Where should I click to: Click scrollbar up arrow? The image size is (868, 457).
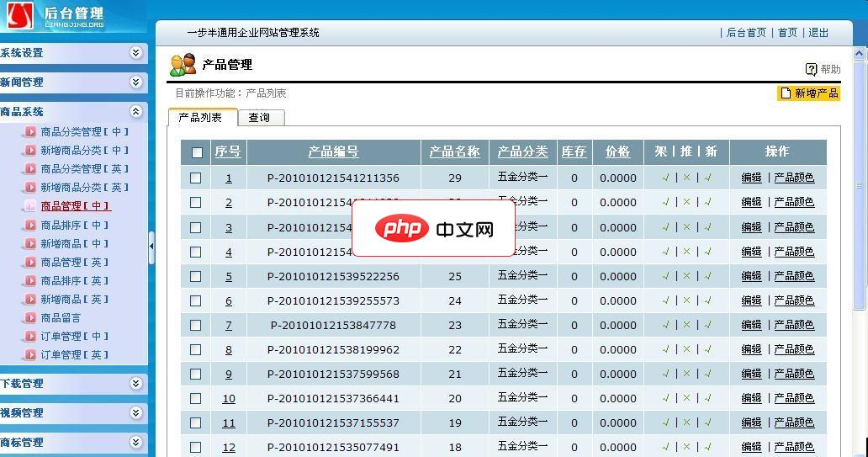point(859,54)
